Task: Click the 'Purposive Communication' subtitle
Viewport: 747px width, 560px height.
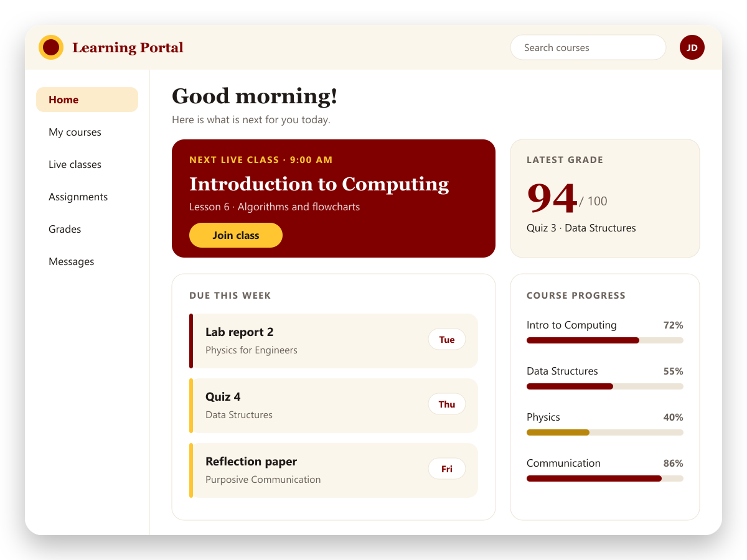Action: [x=263, y=480]
